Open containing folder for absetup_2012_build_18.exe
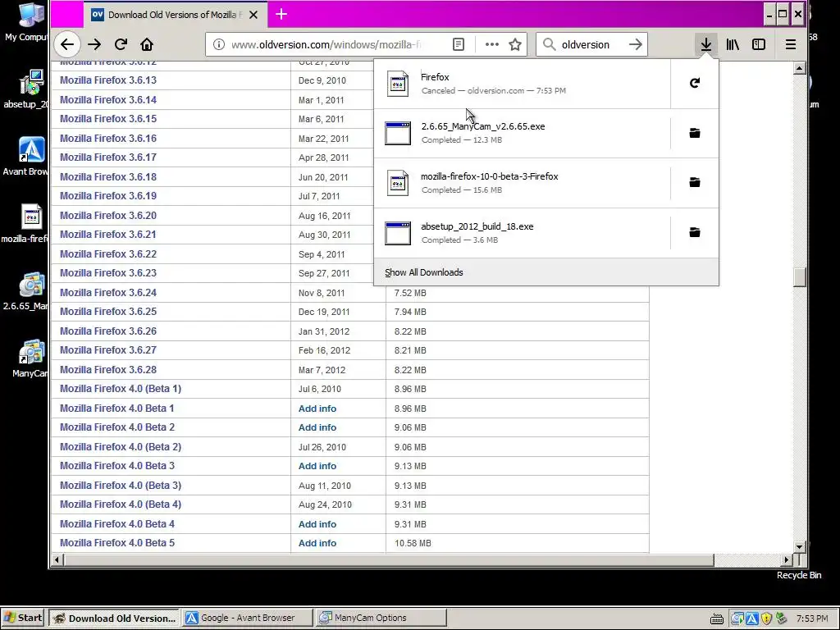The width and height of the screenshot is (840, 630). [695, 232]
